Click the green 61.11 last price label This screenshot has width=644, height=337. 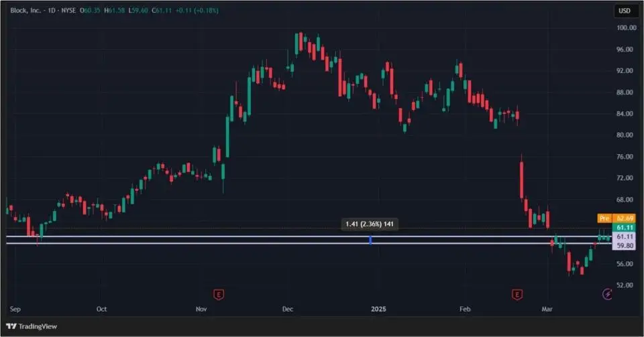pos(625,228)
